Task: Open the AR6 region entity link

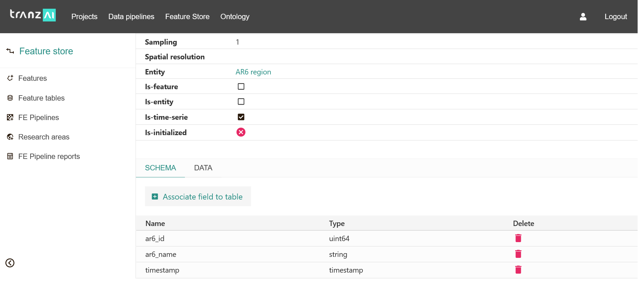Action: [x=253, y=72]
